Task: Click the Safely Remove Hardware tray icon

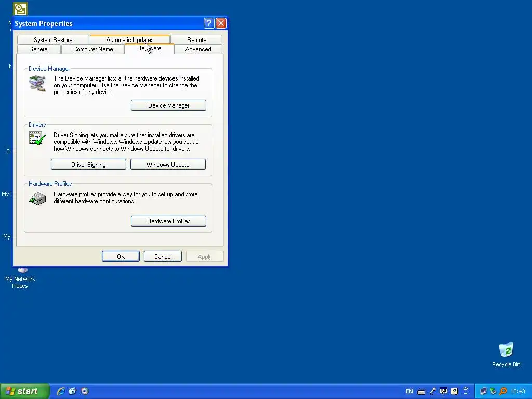Action: [x=494, y=392]
